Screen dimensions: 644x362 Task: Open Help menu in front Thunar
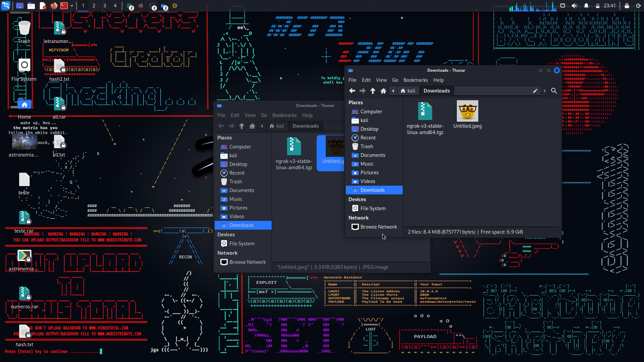pyautogui.click(x=438, y=80)
